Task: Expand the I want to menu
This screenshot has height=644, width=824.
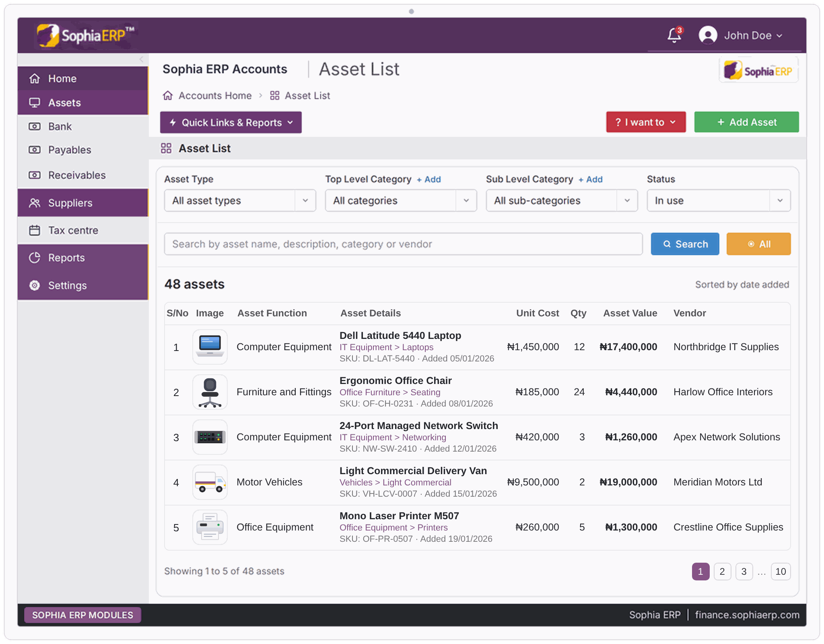Action: pos(646,122)
